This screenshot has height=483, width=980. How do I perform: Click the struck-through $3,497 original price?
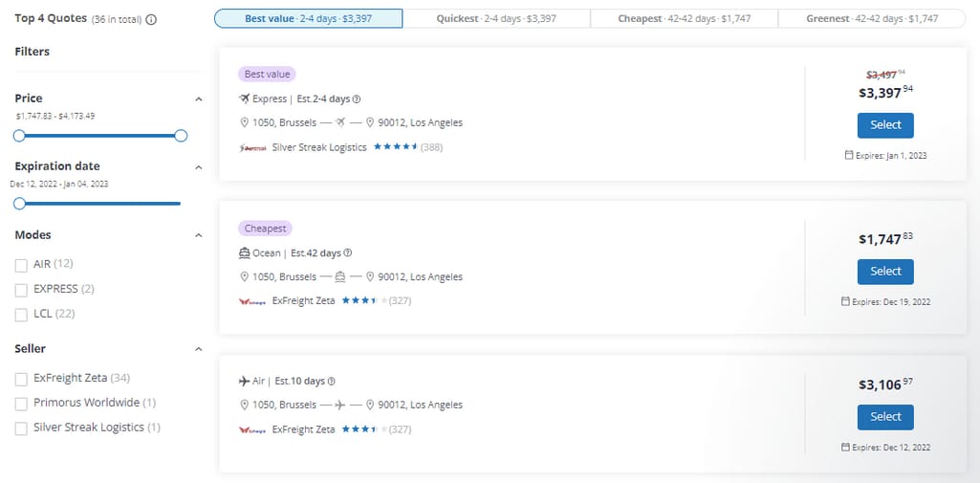(885, 75)
